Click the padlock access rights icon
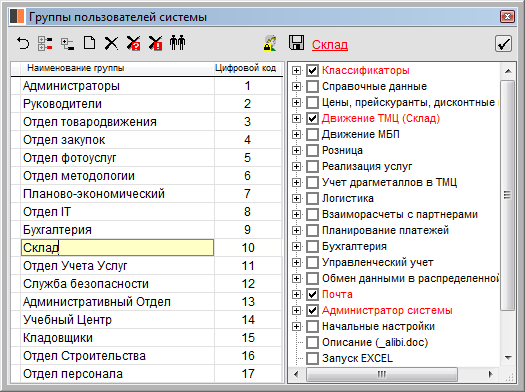Image resolution: width=525 pixels, height=392 pixels. 270,43
